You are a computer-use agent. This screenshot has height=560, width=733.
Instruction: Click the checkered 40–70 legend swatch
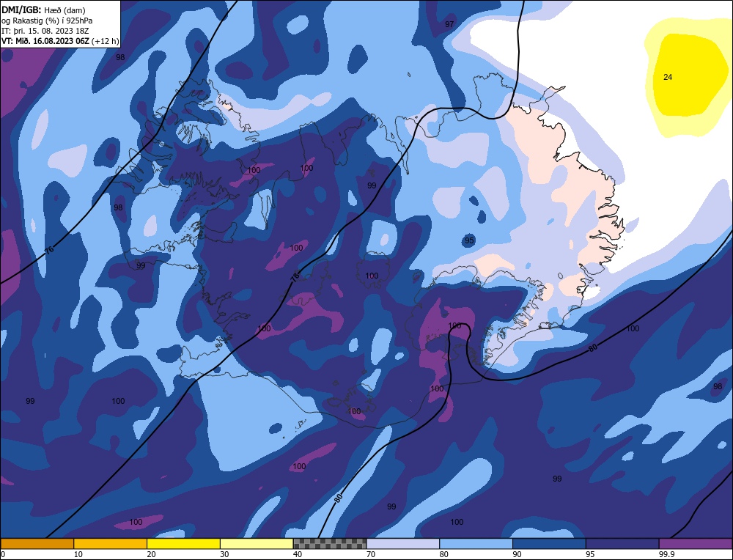pyautogui.click(x=330, y=543)
